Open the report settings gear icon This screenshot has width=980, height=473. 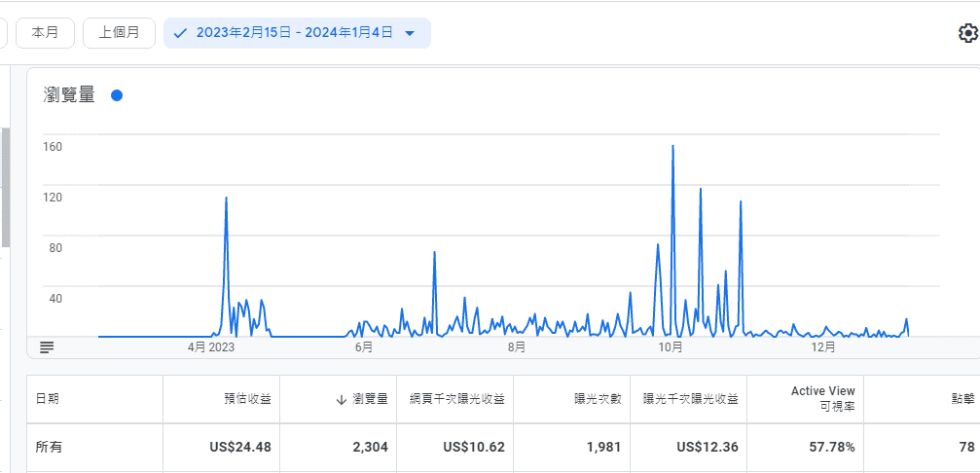pos(967,33)
